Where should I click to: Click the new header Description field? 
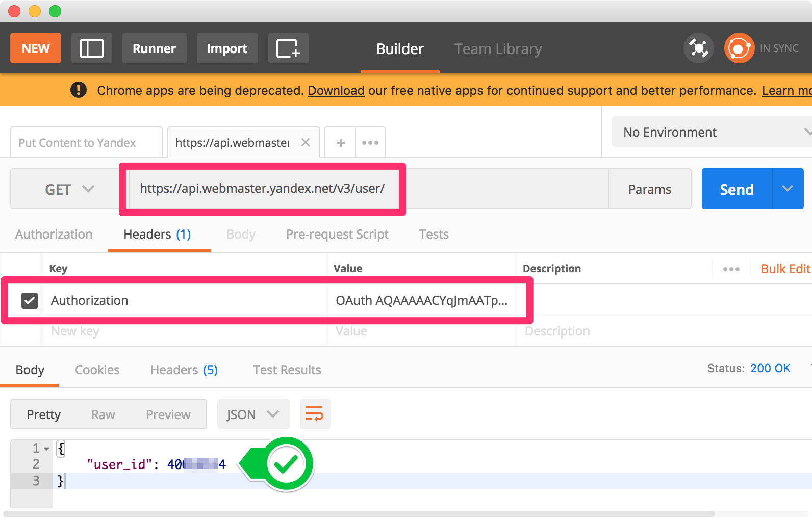[x=663, y=331]
